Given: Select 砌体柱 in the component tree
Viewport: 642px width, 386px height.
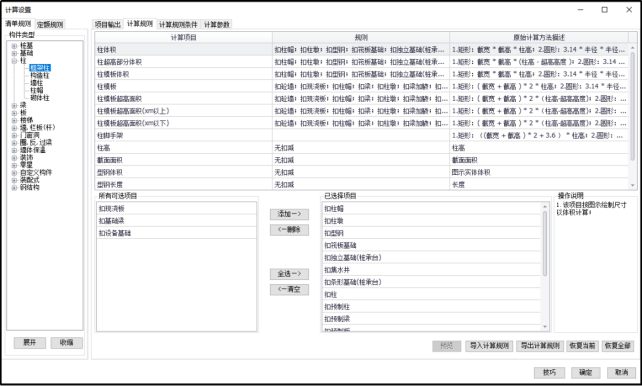Looking at the screenshot, I should click(x=40, y=98).
